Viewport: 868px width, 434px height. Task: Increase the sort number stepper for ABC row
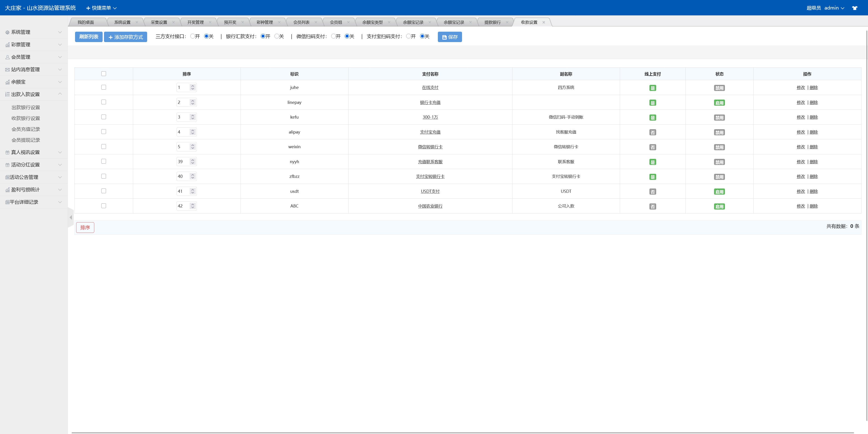click(x=193, y=204)
